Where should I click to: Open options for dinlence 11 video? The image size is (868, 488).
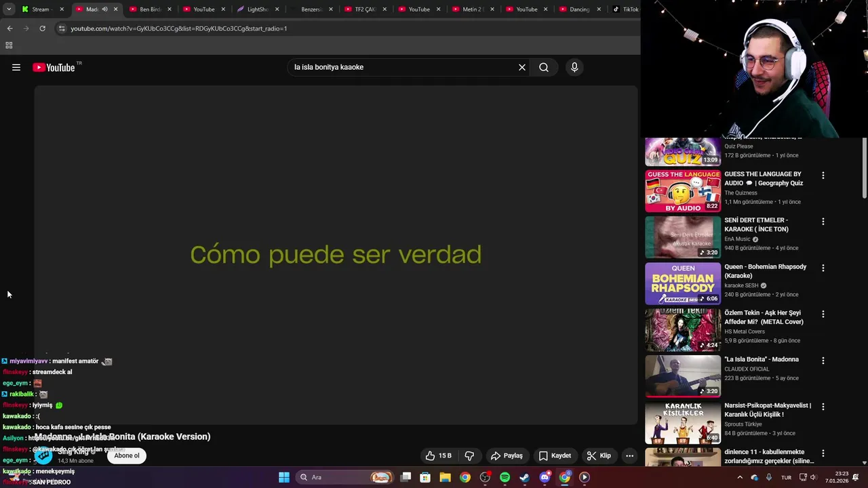[823, 453]
